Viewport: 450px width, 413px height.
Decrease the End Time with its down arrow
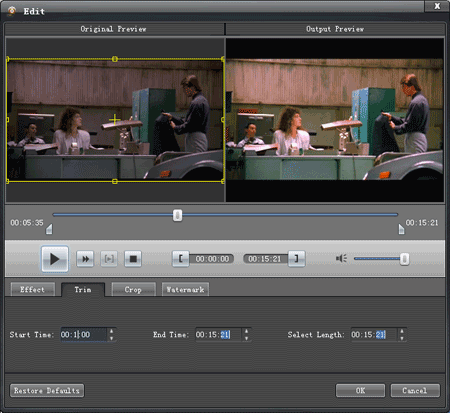pyautogui.click(x=246, y=338)
